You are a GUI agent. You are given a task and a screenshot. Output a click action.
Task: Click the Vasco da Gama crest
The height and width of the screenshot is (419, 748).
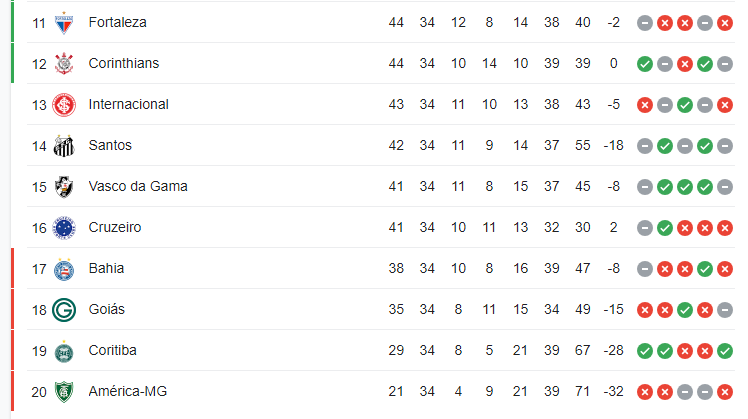64,187
